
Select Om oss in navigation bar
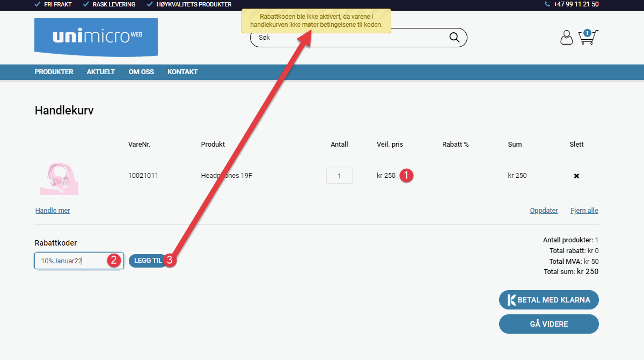click(141, 72)
